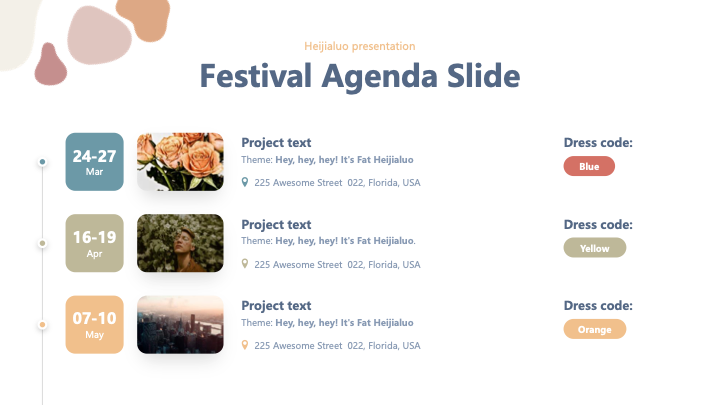Click the tan timeline dot
Image resolution: width=720 pixels, height=405 pixels.
42,243
